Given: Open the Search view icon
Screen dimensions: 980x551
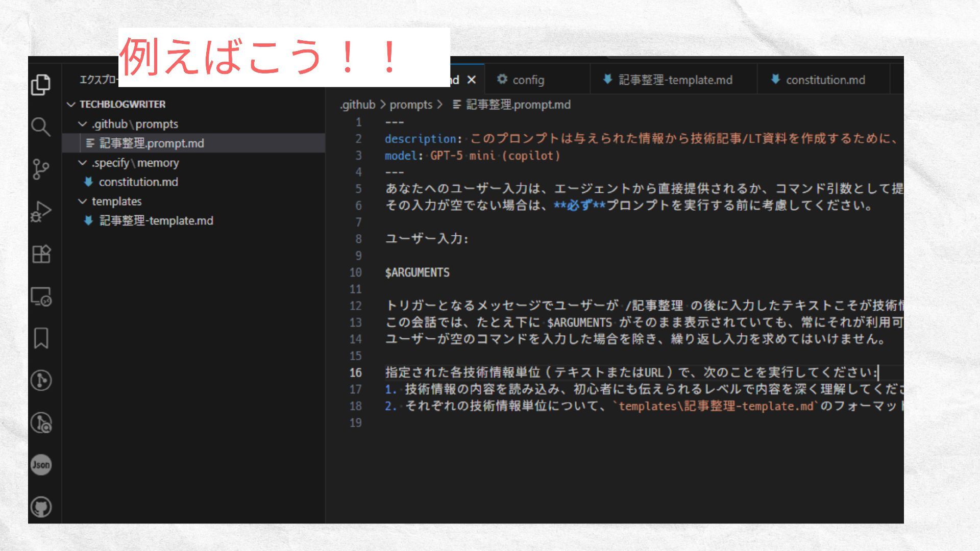Looking at the screenshot, I should click(41, 127).
